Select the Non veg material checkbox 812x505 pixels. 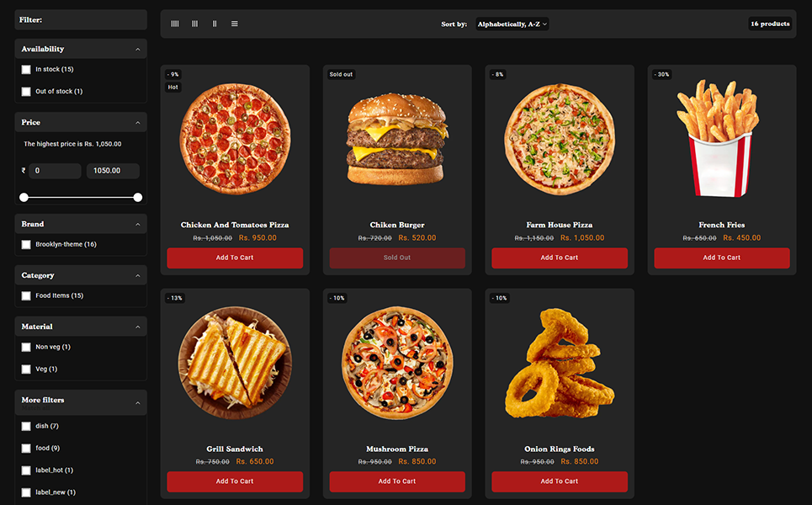pyautogui.click(x=26, y=347)
